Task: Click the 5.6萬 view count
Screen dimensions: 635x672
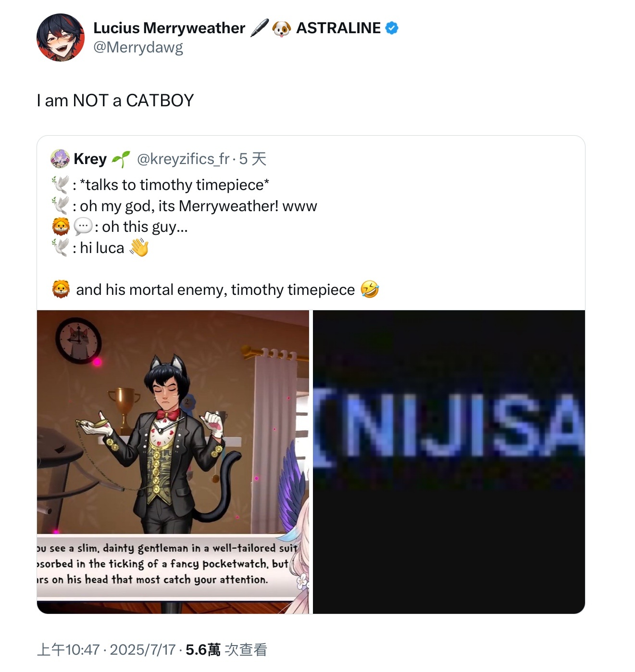Action: [203, 650]
